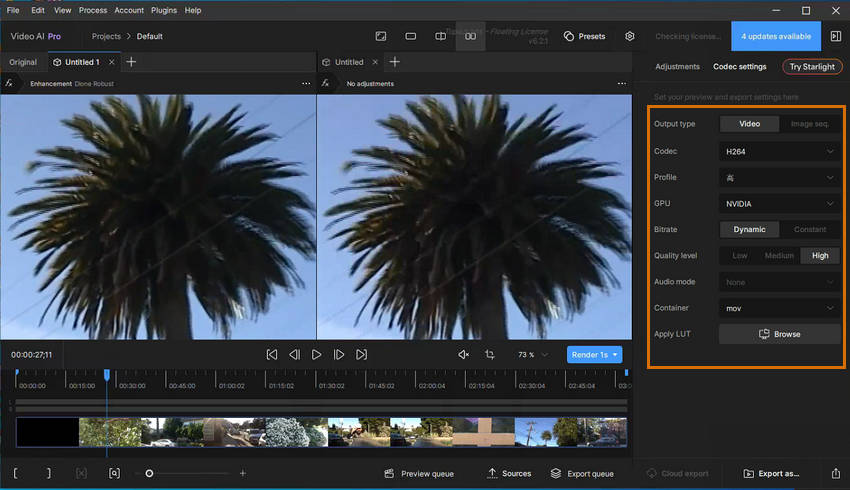850x490 pixels.
Task: Open the settings gear icon
Action: [x=629, y=36]
